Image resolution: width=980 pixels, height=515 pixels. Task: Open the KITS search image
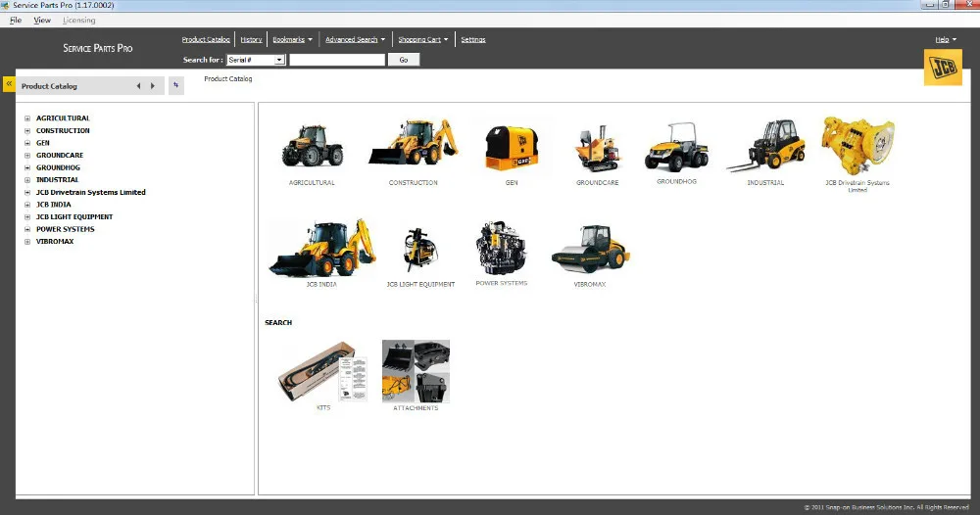click(323, 371)
